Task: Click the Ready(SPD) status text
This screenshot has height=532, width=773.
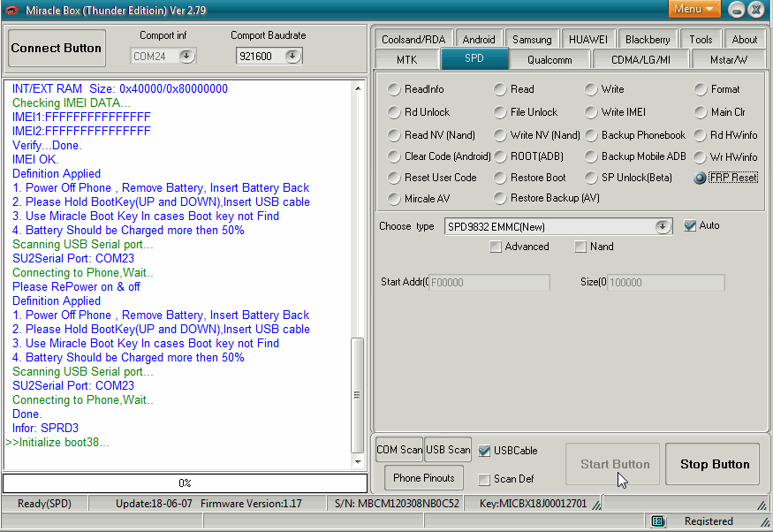Action: (x=44, y=504)
